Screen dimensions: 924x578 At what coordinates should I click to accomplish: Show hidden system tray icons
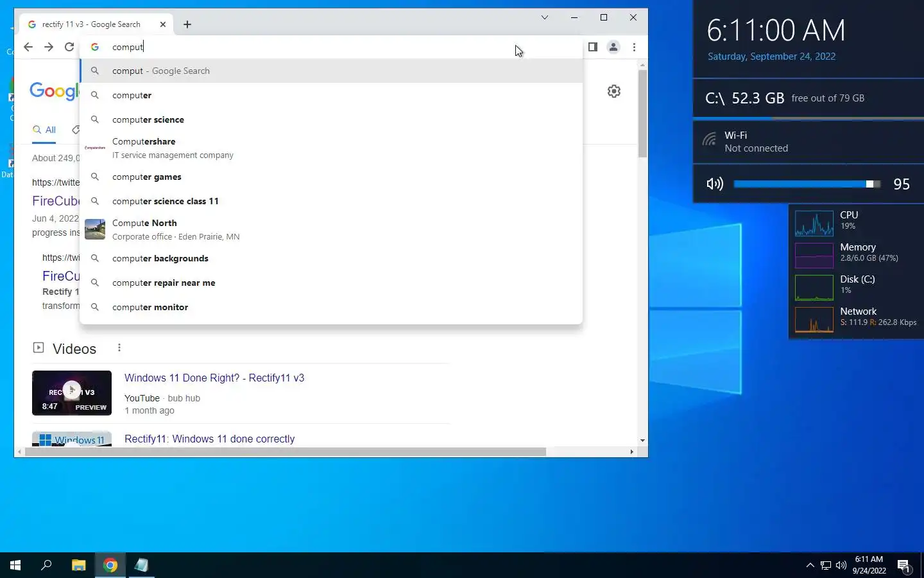coord(810,565)
